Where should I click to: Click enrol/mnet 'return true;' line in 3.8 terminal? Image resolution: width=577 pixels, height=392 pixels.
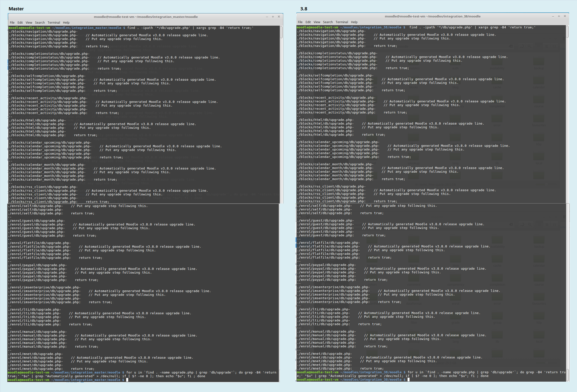point(340,369)
